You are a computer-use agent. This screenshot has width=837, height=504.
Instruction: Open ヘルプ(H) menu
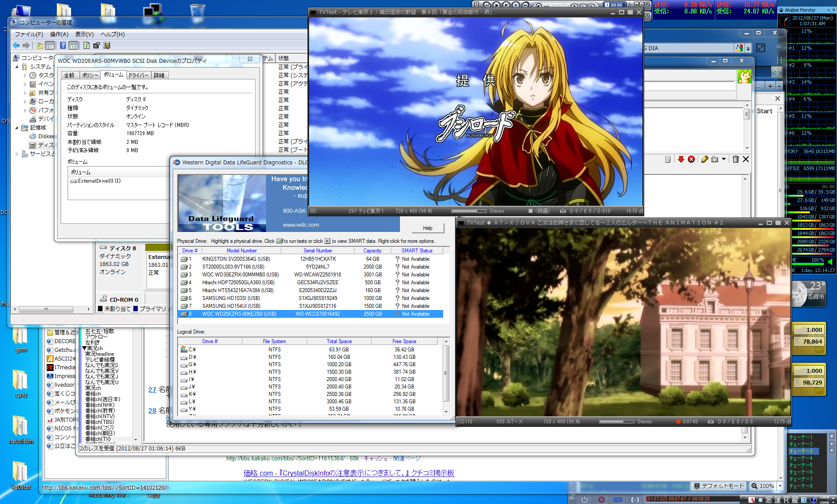point(113,34)
